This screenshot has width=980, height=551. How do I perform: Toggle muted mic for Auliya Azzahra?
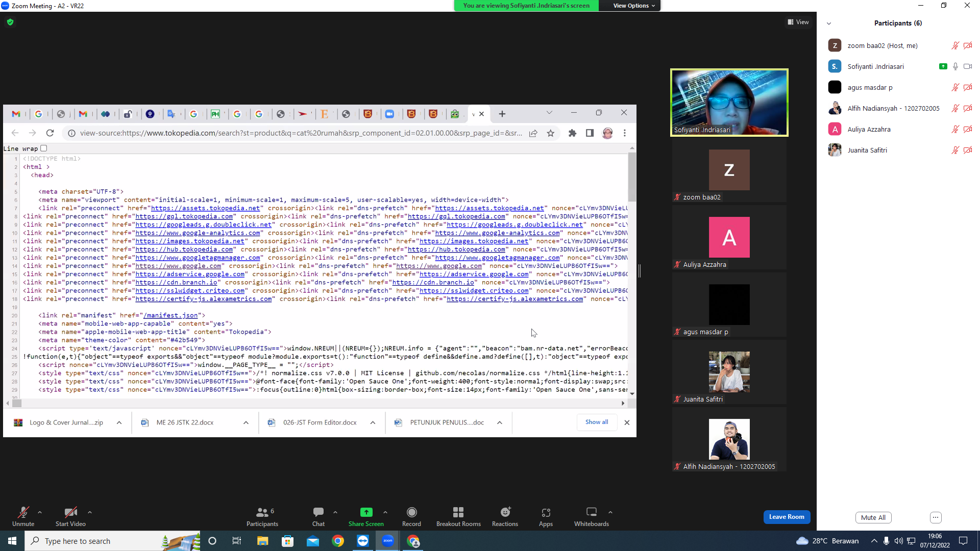click(x=955, y=129)
